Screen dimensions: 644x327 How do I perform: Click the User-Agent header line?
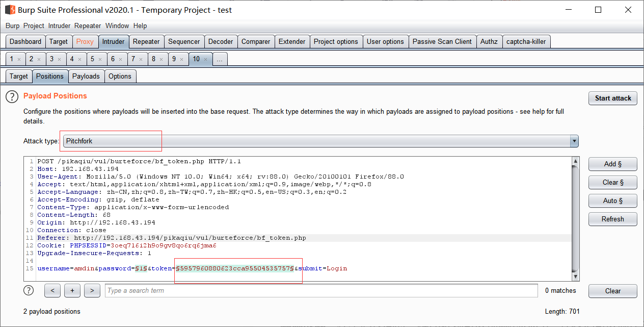click(x=221, y=177)
